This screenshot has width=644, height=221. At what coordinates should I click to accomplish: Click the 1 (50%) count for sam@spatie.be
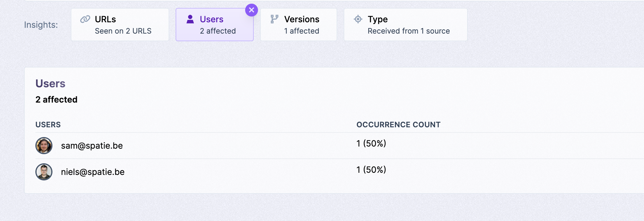click(371, 143)
